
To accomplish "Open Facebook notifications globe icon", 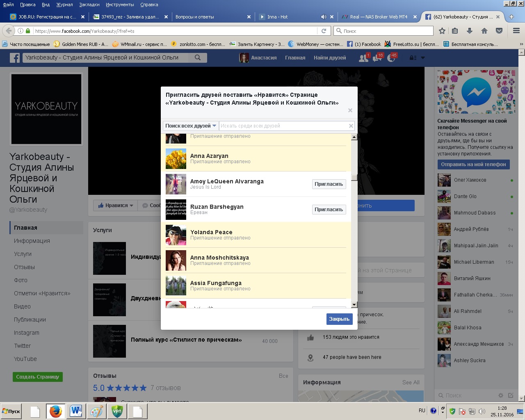I will (391, 58).
